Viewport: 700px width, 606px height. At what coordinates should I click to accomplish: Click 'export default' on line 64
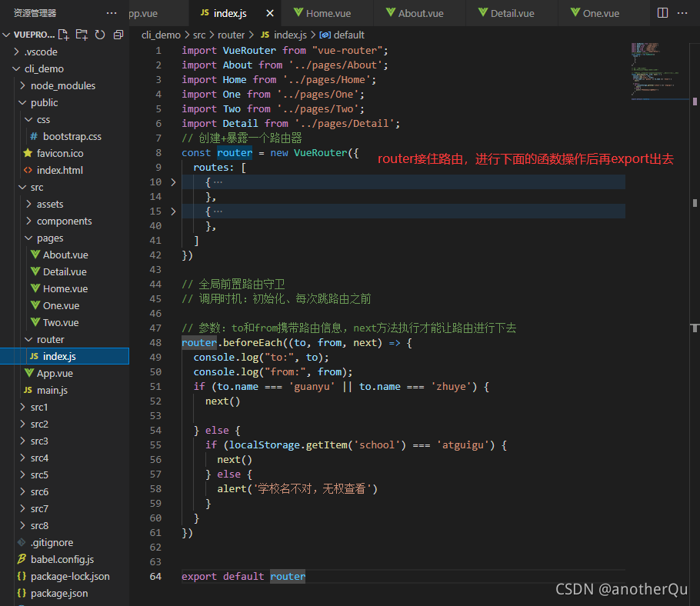[223, 577]
